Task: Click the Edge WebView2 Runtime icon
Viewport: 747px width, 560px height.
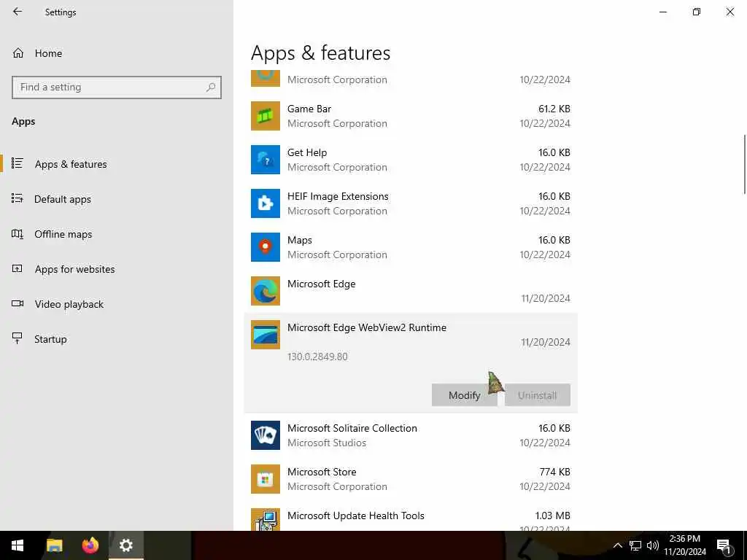Action: [x=266, y=335]
